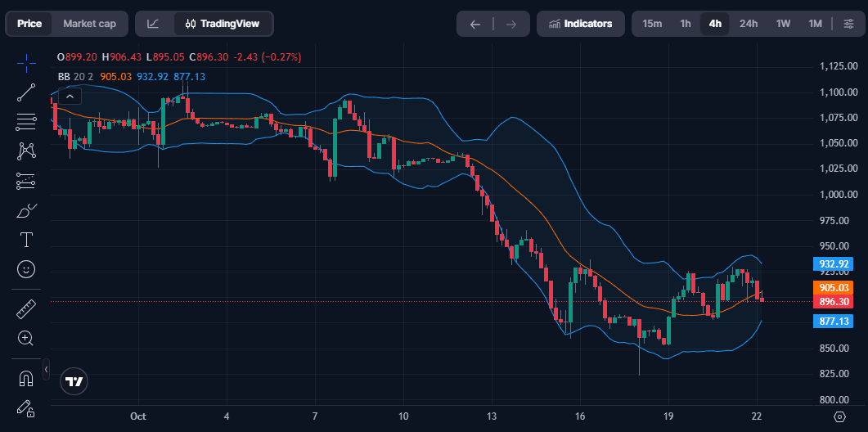Click the 877.13 lower band price label
The width and height of the screenshot is (868, 432).
coord(834,322)
